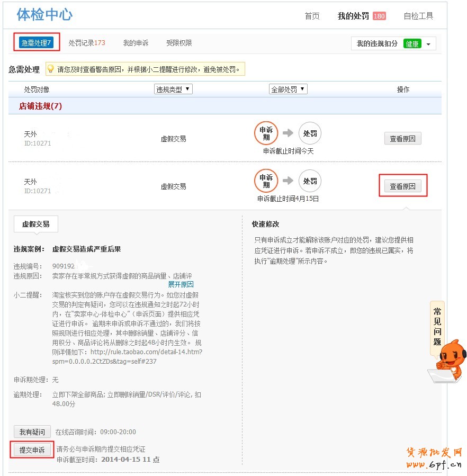Click the lightbulb tip icon
Image resolution: width=467 pixels, height=476 pixels.
51,69
